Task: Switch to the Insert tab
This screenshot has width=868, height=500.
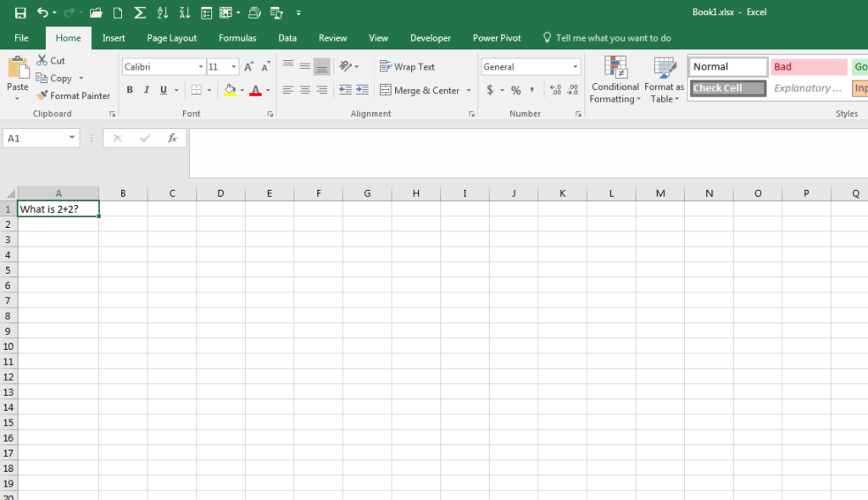Action: pos(114,37)
